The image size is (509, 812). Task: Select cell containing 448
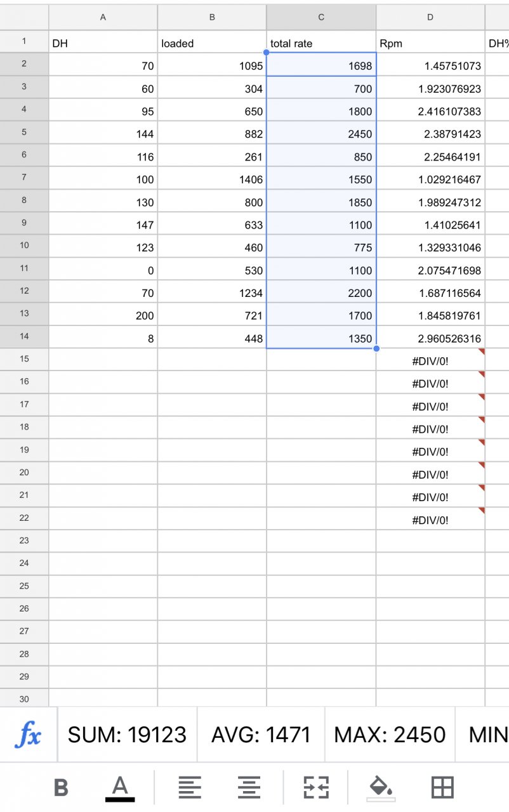[x=212, y=337]
